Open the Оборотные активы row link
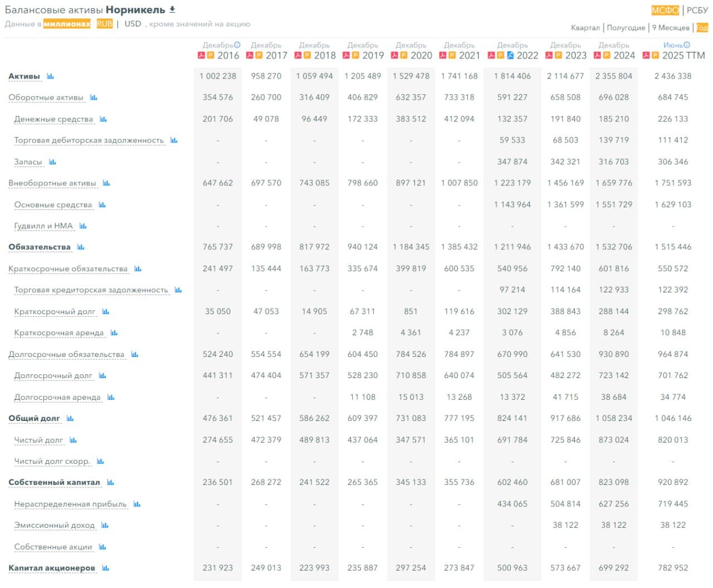The image size is (713, 588). (46, 97)
